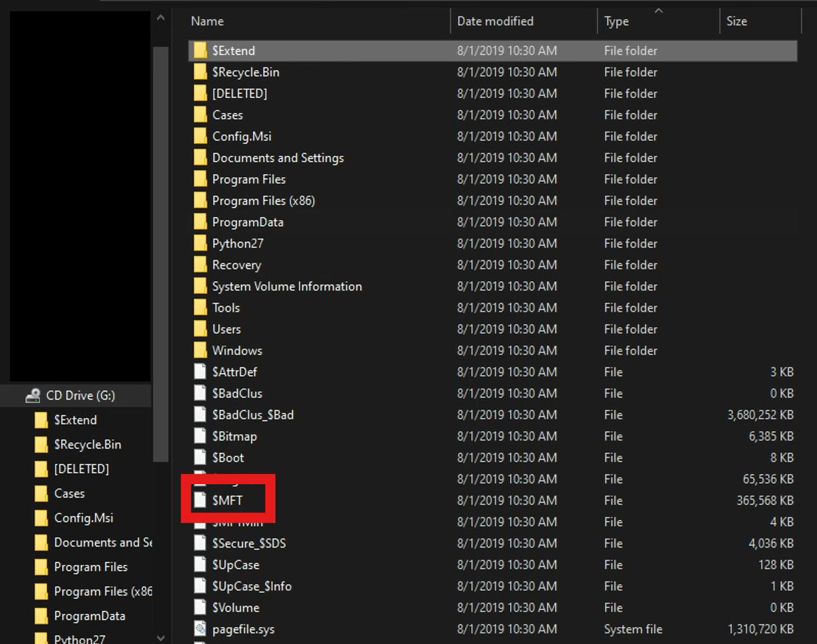Click the 1,310,720 KB size value
The width and height of the screenshot is (817, 644).
click(x=760, y=629)
